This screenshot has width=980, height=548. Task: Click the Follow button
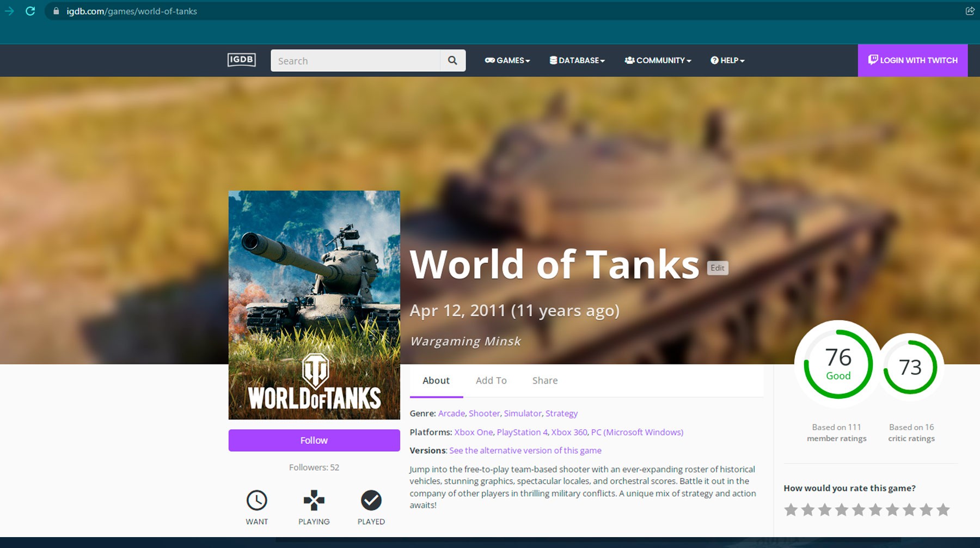[314, 440]
